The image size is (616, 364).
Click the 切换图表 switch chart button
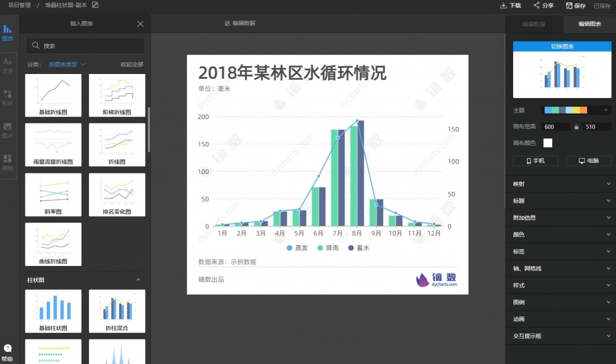pyautogui.click(x=562, y=47)
